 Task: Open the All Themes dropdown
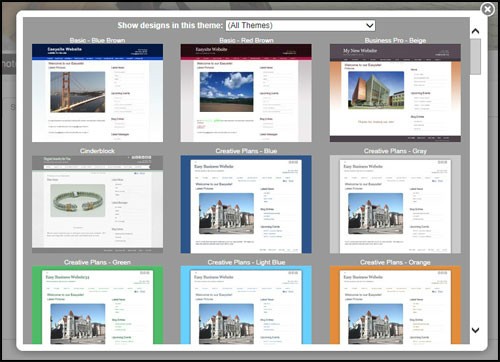tap(300, 25)
